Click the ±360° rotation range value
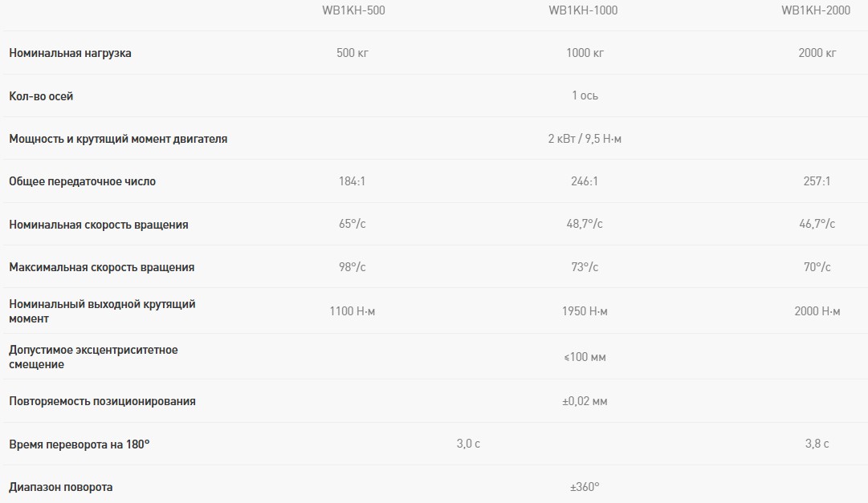This screenshot has width=868, height=503. [x=585, y=487]
